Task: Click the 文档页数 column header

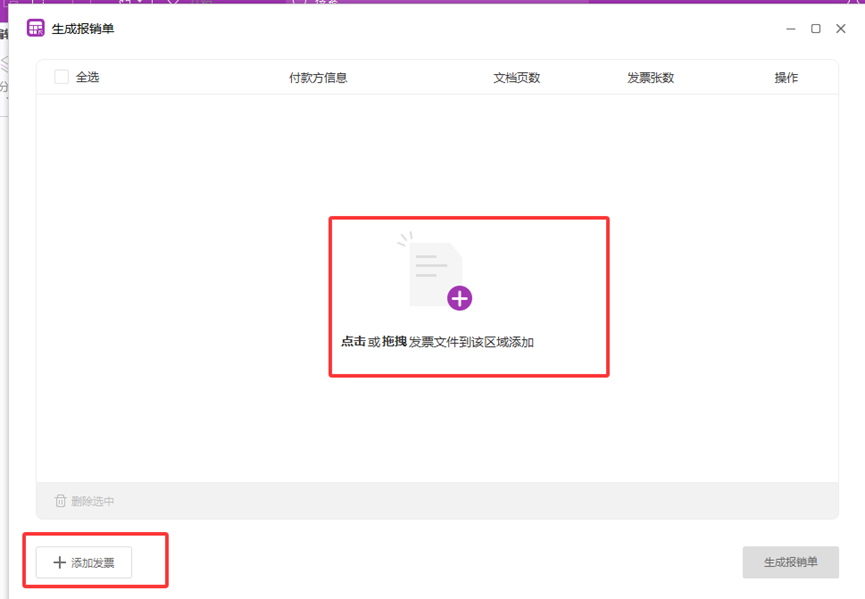Action: (517, 77)
